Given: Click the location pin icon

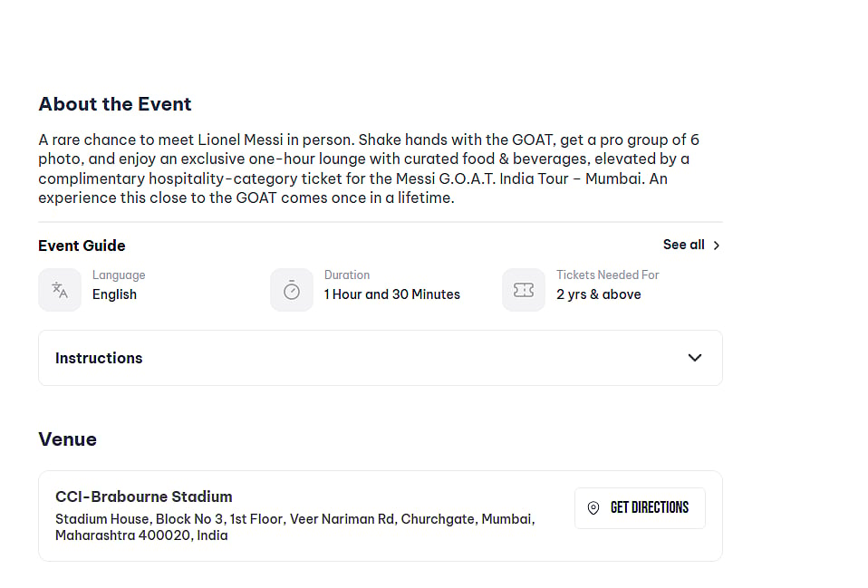Looking at the screenshot, I should pyautogui.click(x=593, y=508).
